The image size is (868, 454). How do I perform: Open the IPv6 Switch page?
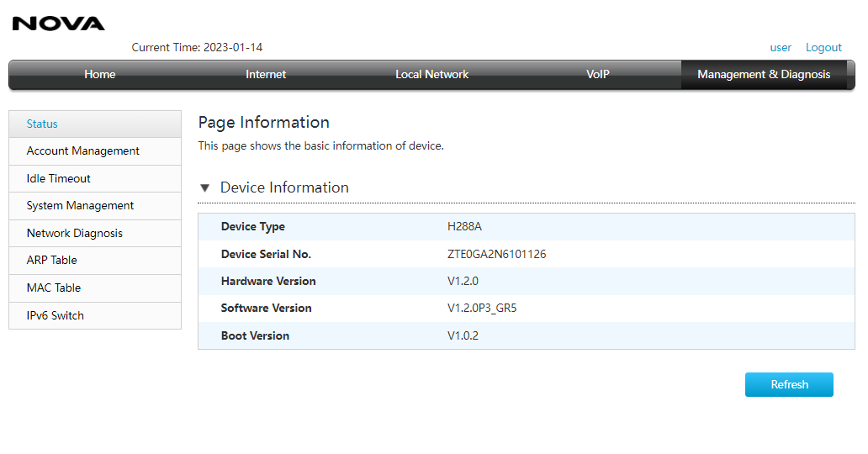[x=95, y=316]
